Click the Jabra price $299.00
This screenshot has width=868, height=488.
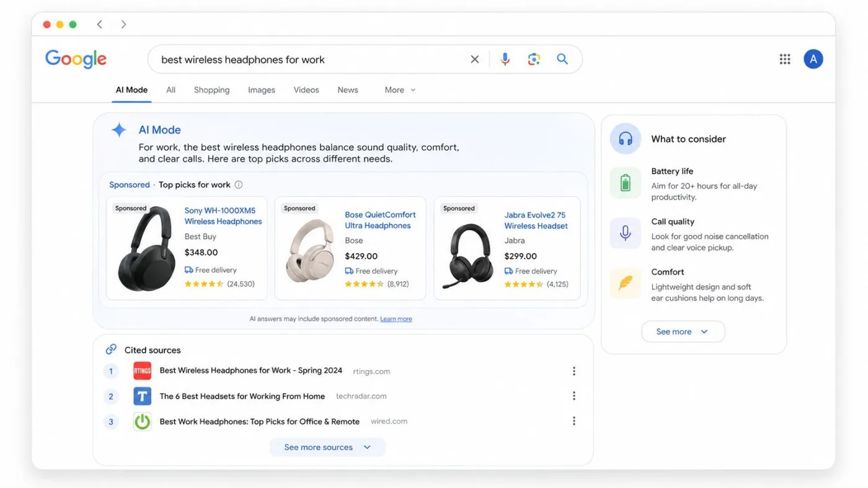(521, 256)
